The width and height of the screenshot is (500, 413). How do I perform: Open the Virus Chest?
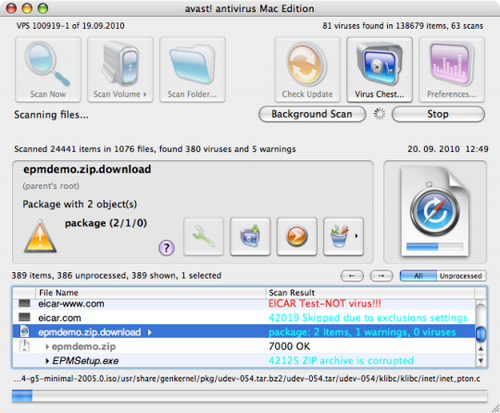click(379, 70)
